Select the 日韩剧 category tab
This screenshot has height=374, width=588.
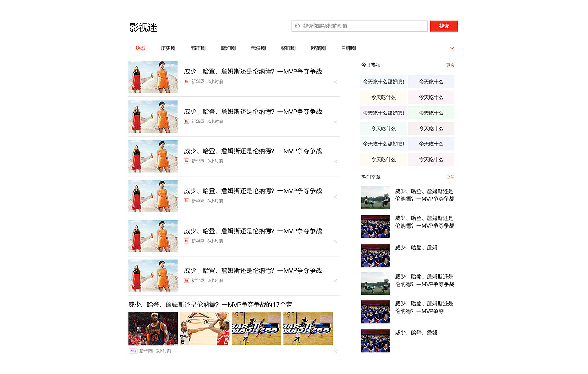coord(348,48)
